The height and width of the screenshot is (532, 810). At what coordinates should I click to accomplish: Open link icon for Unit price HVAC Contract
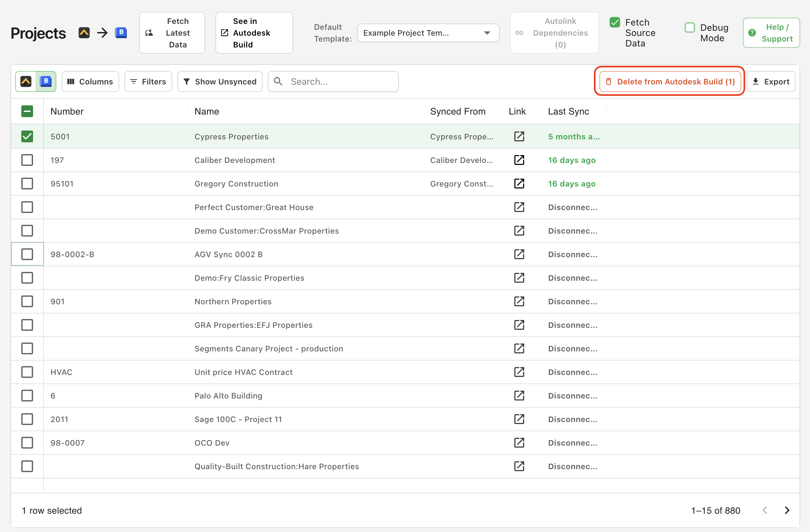point(519,372)
